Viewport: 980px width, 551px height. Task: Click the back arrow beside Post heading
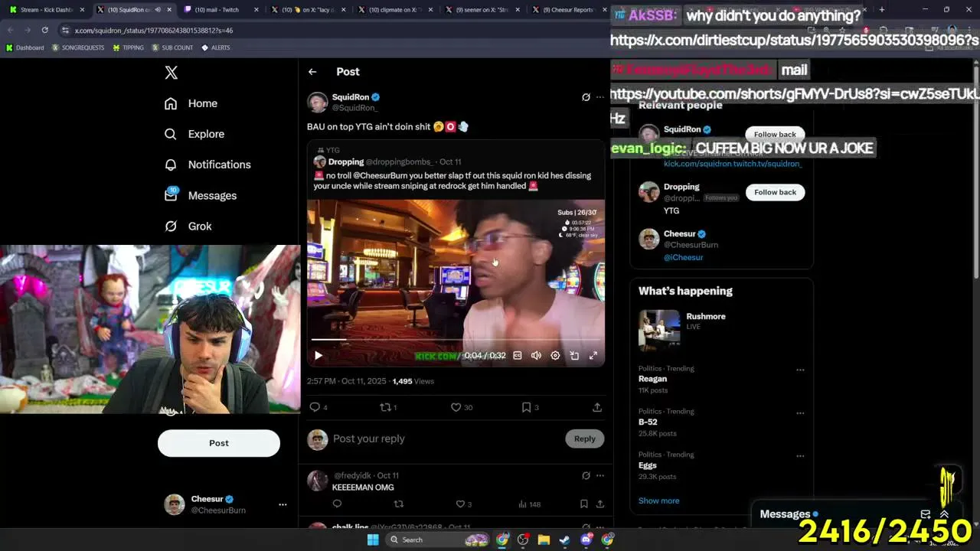coord(312,72)
